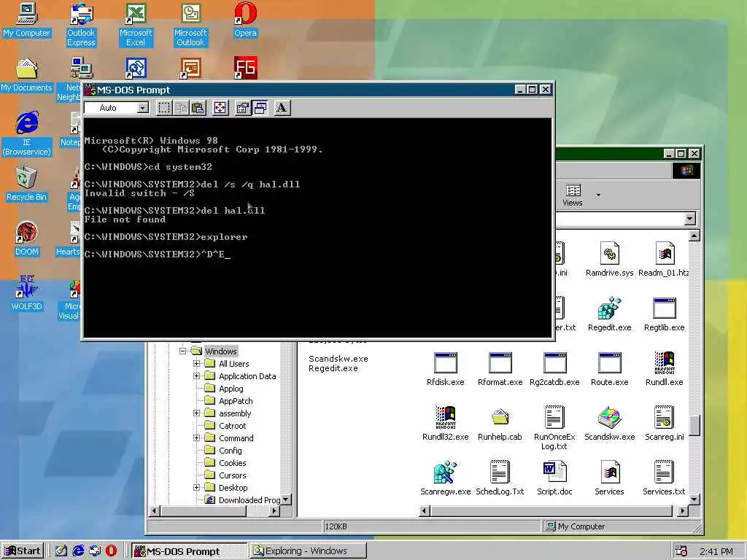
Task: Toggle the Background toolbar button in MS-DOS Prompt
Action: [260, 108]
